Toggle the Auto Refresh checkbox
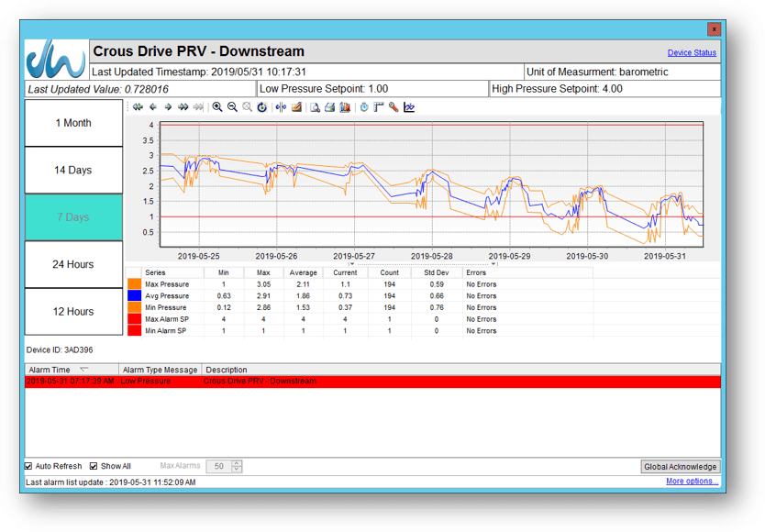765x532 pixels. (x=28, y=466)
